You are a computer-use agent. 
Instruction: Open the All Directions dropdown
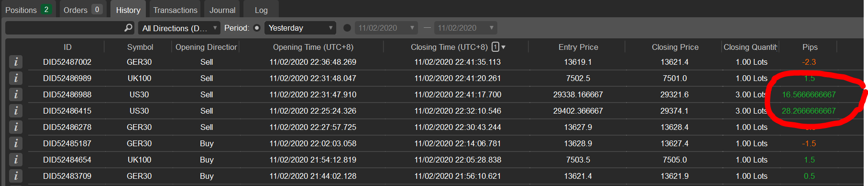click(x=179, y=28)
